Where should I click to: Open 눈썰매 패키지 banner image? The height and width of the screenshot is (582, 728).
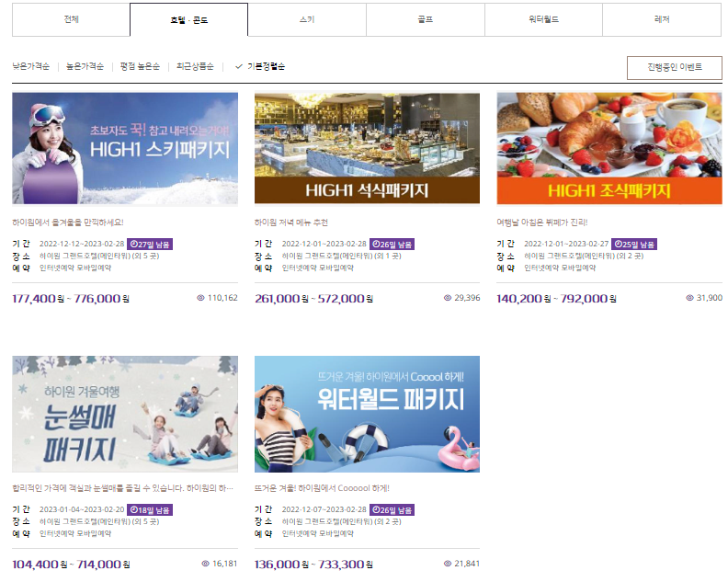pyautogui.click(x=125, y=414)
